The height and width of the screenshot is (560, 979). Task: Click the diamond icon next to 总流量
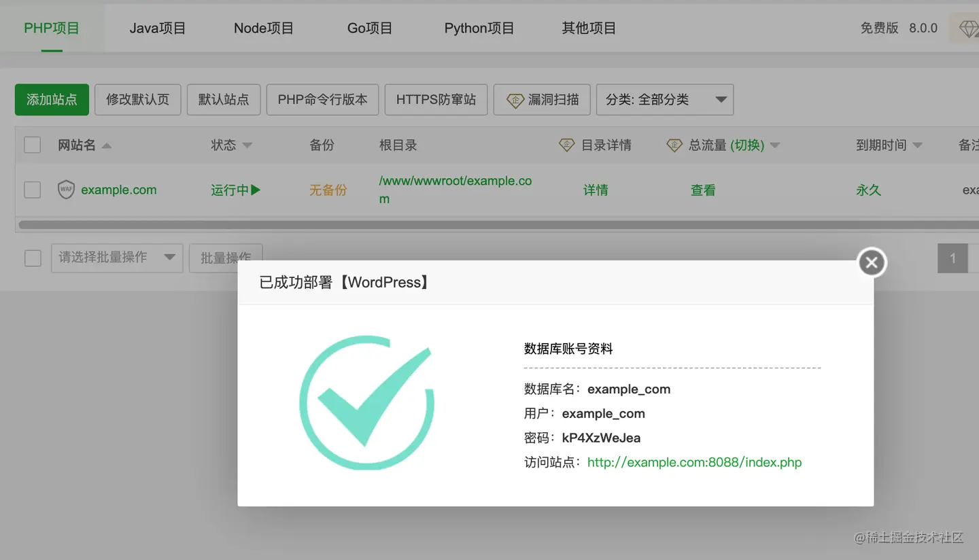point(674,145)
